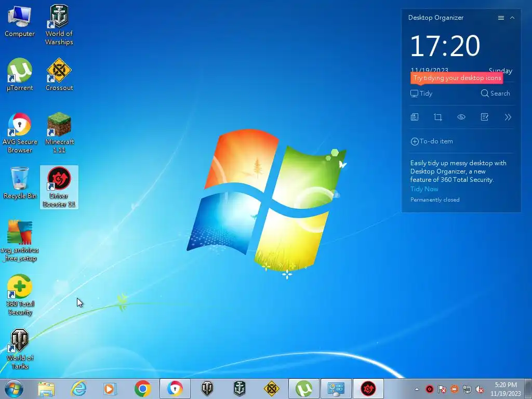This screenshot has width=532, height=399.
Task: Switch to the µTorrent taskbar button
Action: (x=303, y=389)
